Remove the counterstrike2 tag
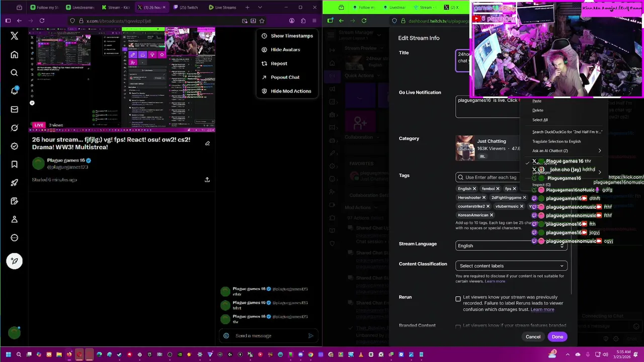Screen dimensions: 644x362 click(x=488, y=206)
